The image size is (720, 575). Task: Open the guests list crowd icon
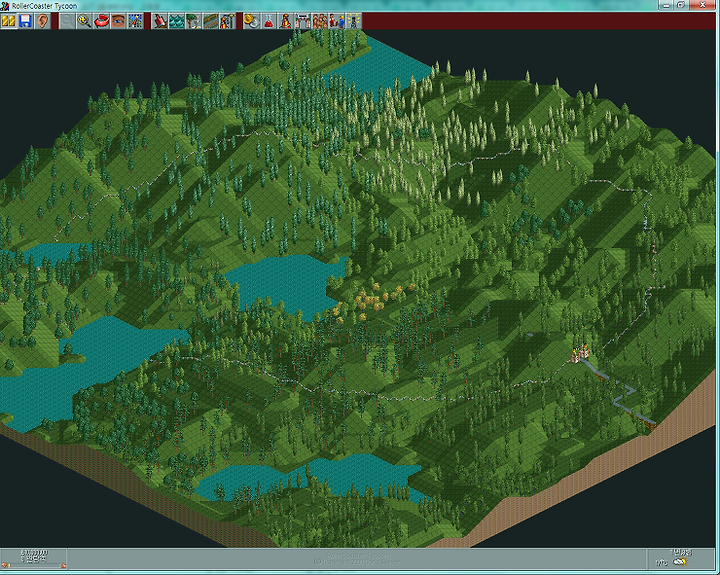[320, 21]
